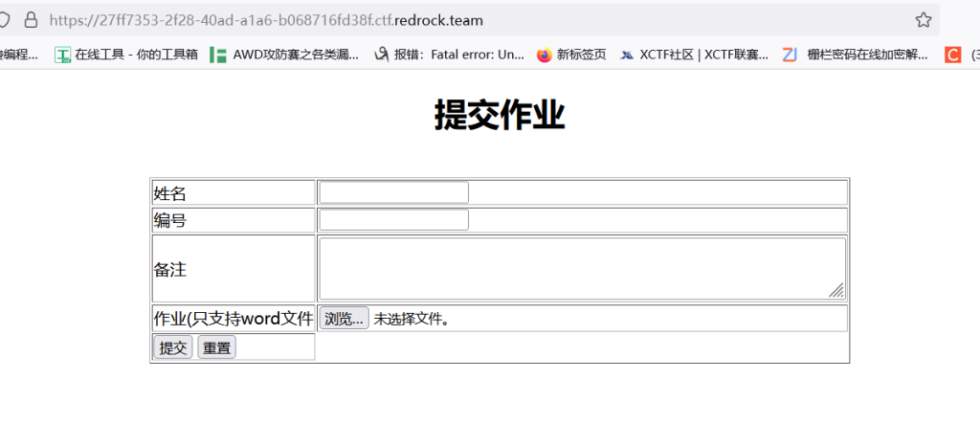
Task: Click the 编号 text input field
Action: coord(393,220)
